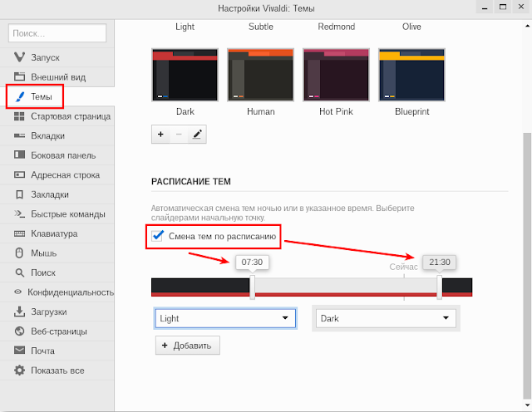Click the scrollbar down arrow
Image resolution: width=532 pixels, height=412 pixels.
(527, 405)
